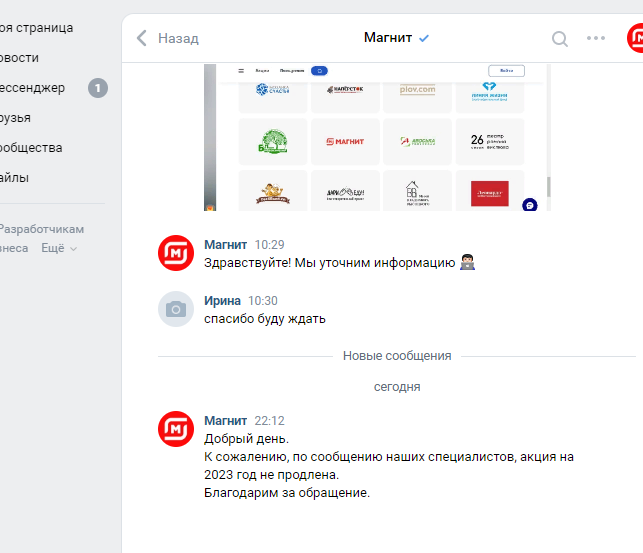
Task: Click message time 10:30
Action: (263, 301)
